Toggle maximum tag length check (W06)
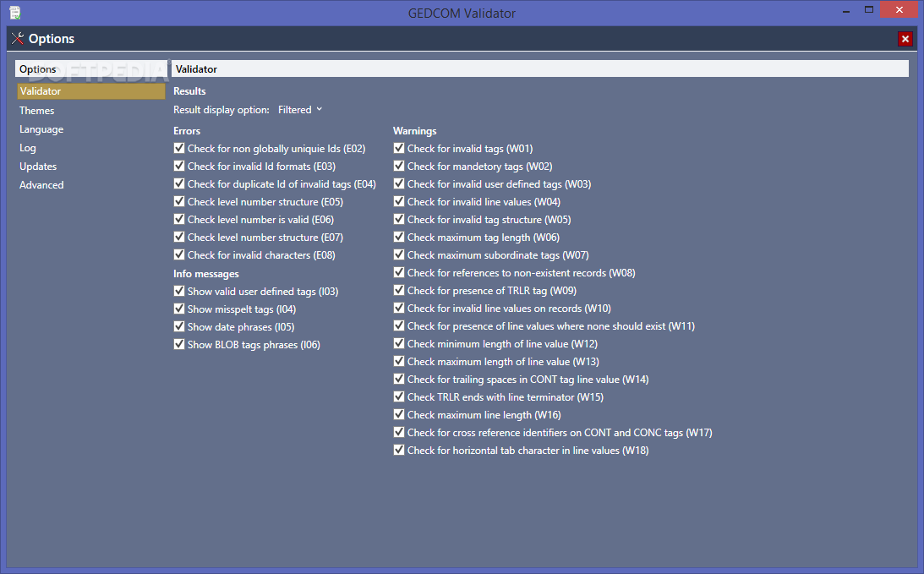Image resolution: width=924 pixels, height=574 pixels. click(399, 237)
